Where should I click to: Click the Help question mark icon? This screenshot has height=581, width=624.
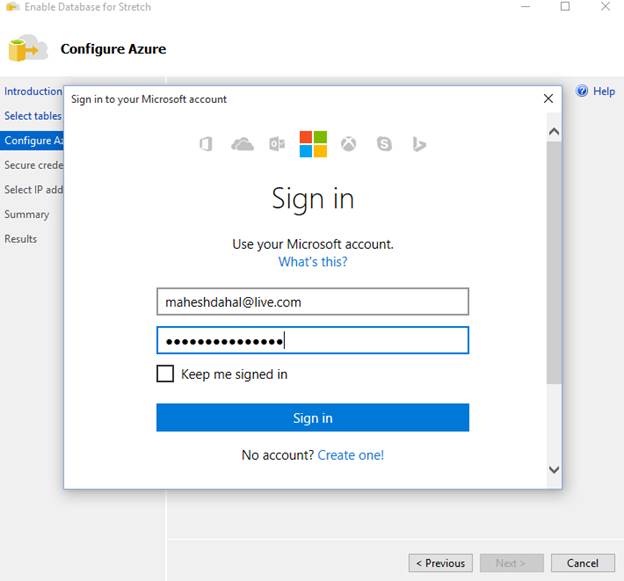582,91
